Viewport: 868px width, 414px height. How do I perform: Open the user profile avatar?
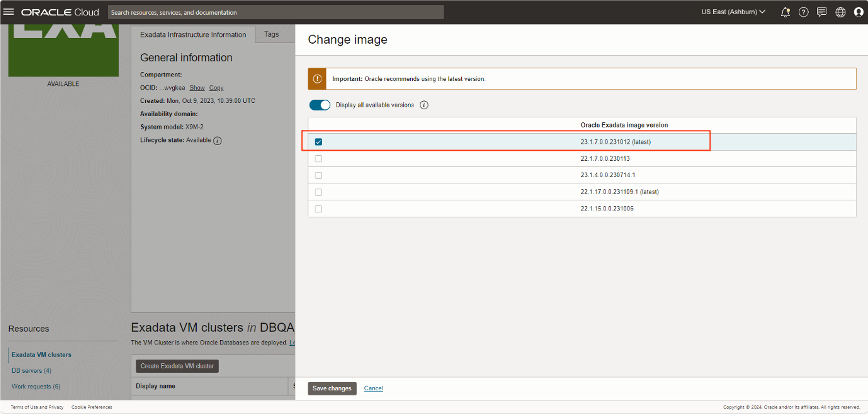[x=858, y=12]
